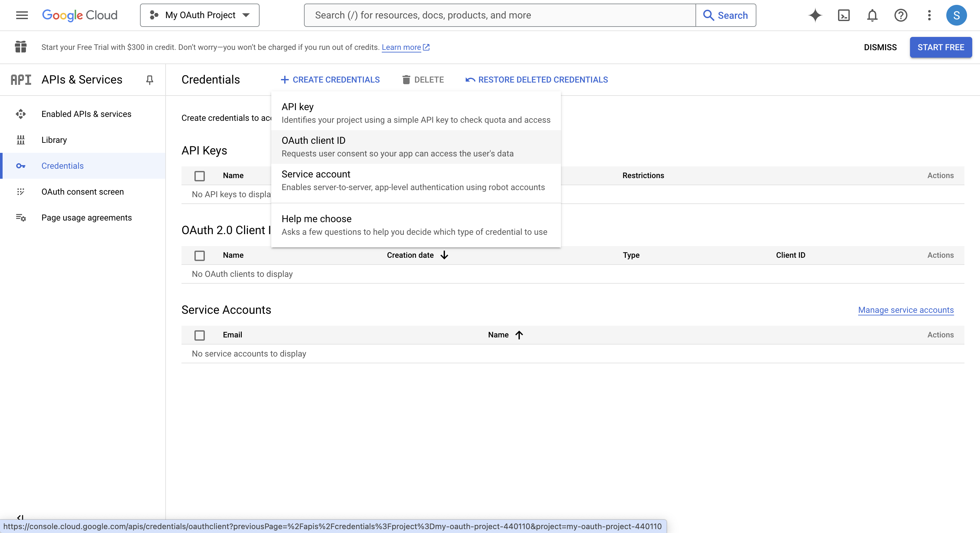This screenshot has height=533, width=980.
Task: Select all service accounts checkbox
Action: click(199, 335)
